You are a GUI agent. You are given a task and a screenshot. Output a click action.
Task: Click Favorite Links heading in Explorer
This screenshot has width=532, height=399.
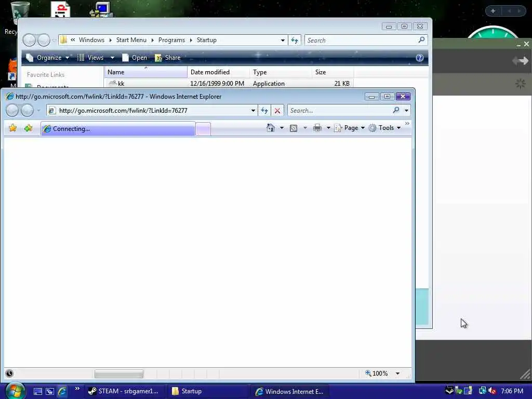tap(46, 75)
